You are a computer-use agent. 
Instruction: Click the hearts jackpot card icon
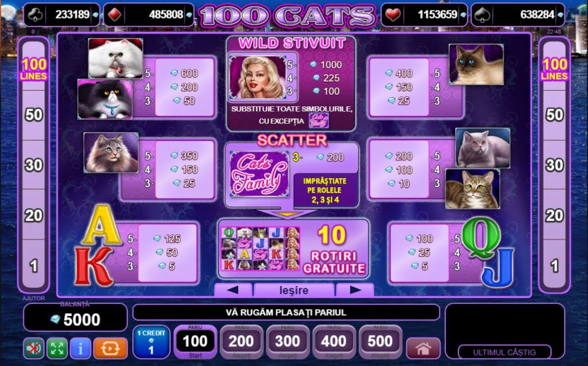coord(392,14)
